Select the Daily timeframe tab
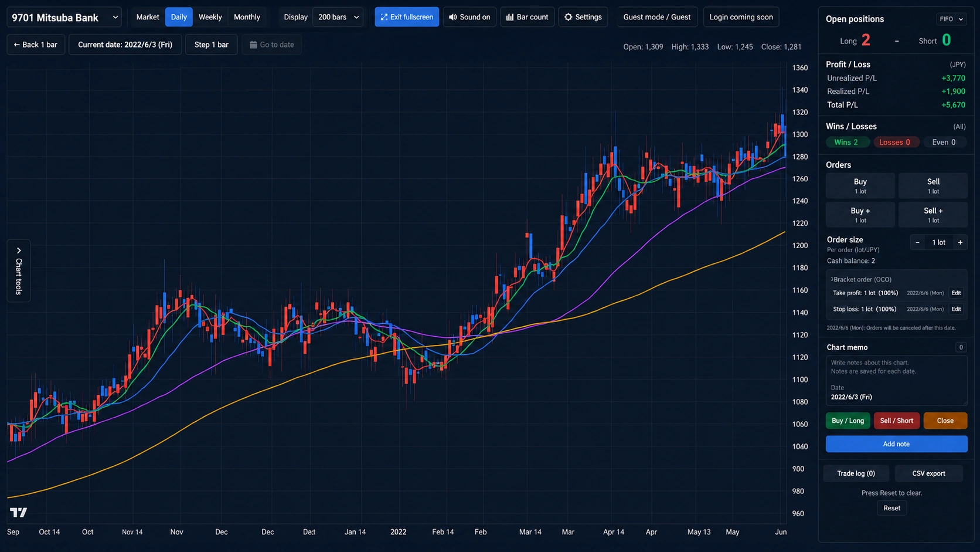The width and height of the screenshot is (980, 552). (x=179, y=17)
